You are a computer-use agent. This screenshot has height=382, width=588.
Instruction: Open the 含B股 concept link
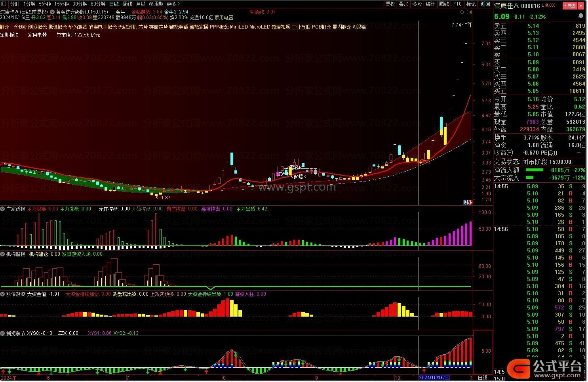pos(20,27)
